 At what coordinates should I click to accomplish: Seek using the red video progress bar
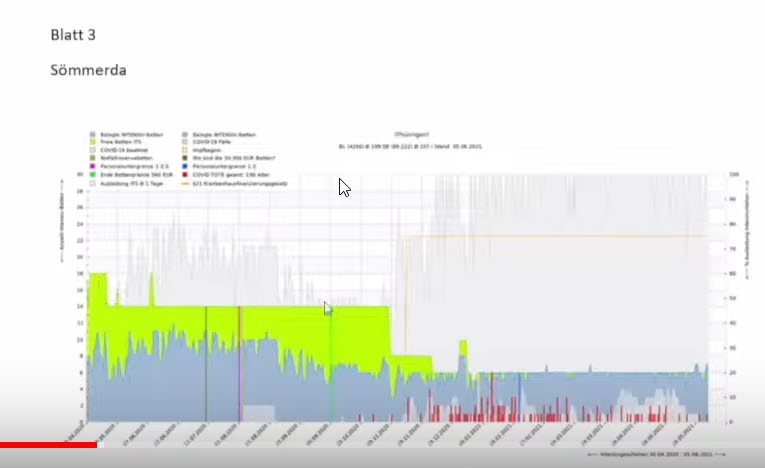tap(48, 445)
